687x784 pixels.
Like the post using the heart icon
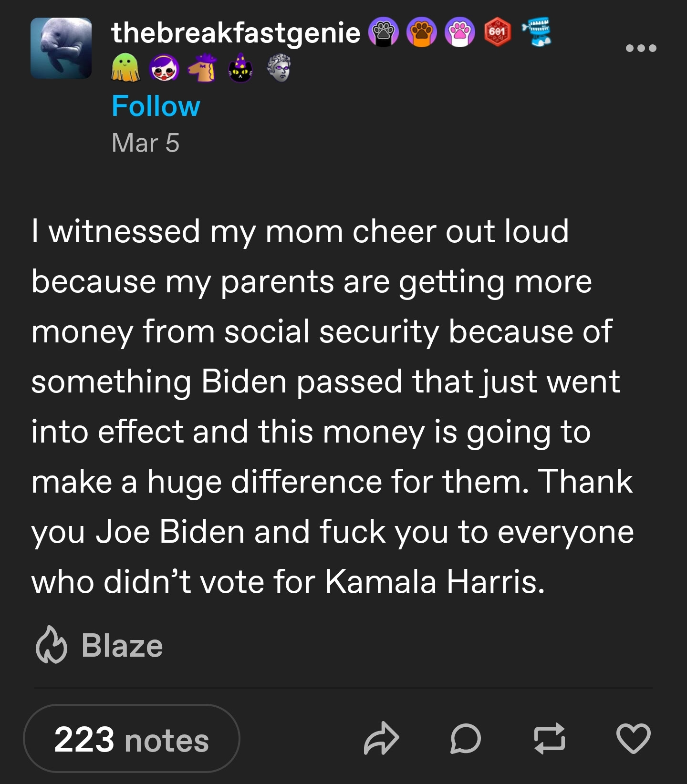point(633,739)
